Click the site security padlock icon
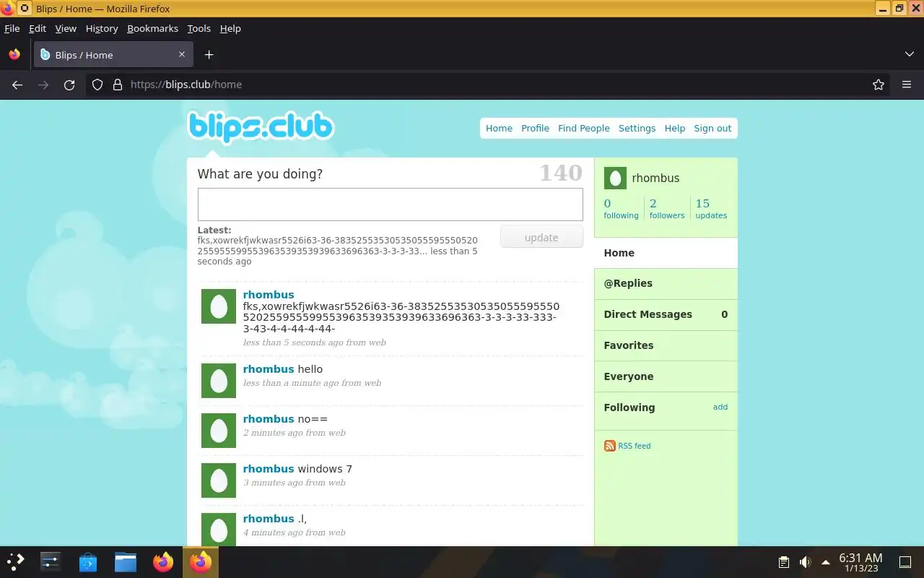Viewport: 924px width, 578px height. pyautogui.click(x=118, y=85)
